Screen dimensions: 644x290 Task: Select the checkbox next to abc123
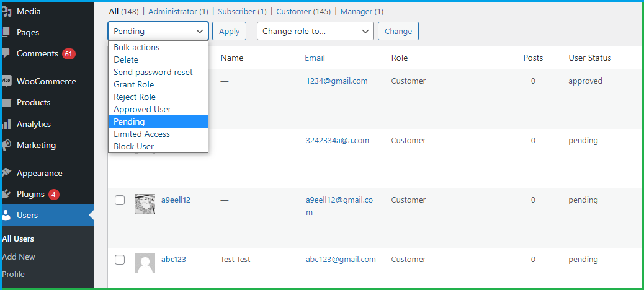[120, 260]
